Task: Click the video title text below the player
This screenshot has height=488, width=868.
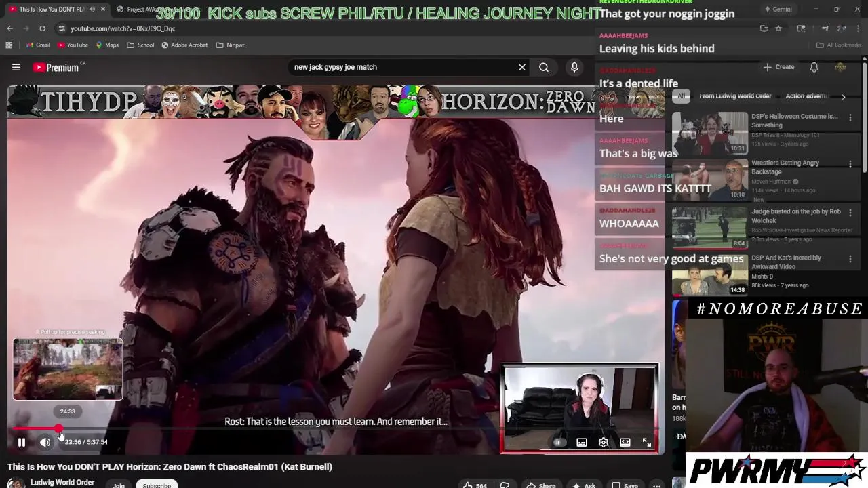Action: (170, 467)
